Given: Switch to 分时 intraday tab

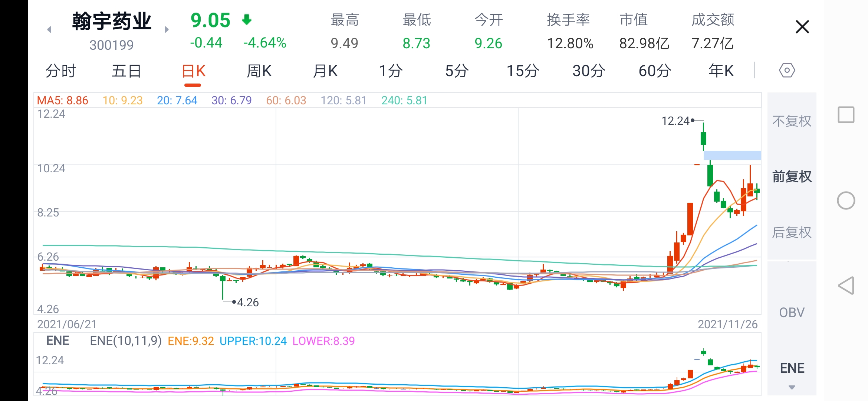Looking at the screenshot, I should [61, 71].
